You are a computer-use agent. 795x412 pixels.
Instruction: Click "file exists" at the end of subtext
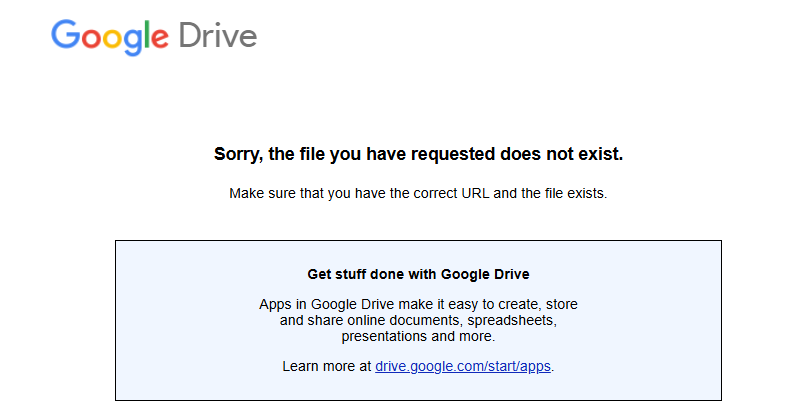point(574,193)
